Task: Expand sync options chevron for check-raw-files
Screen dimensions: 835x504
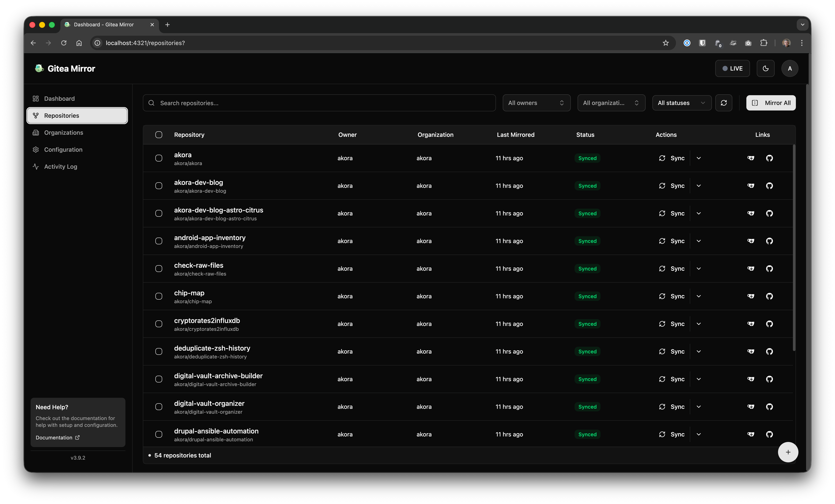Action: 699,269
